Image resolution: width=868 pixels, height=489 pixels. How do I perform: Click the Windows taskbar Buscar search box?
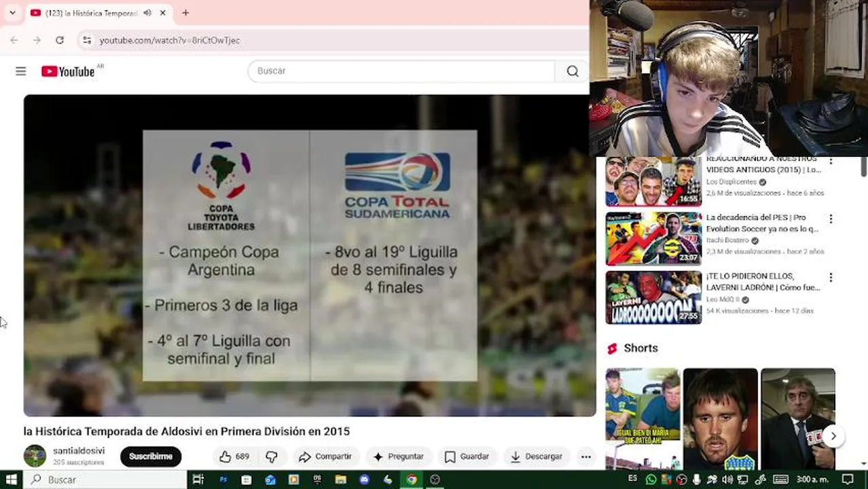[105, 479]
